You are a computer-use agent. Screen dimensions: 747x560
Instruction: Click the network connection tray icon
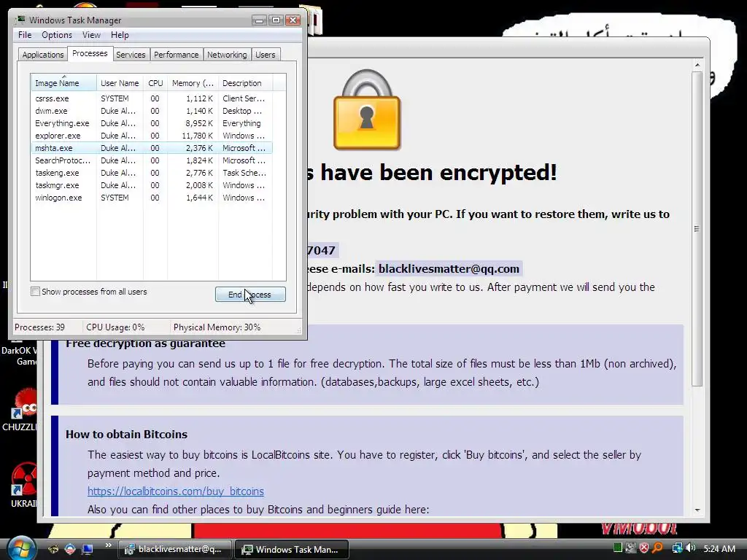pyautogui.click(x=677, y=548)
